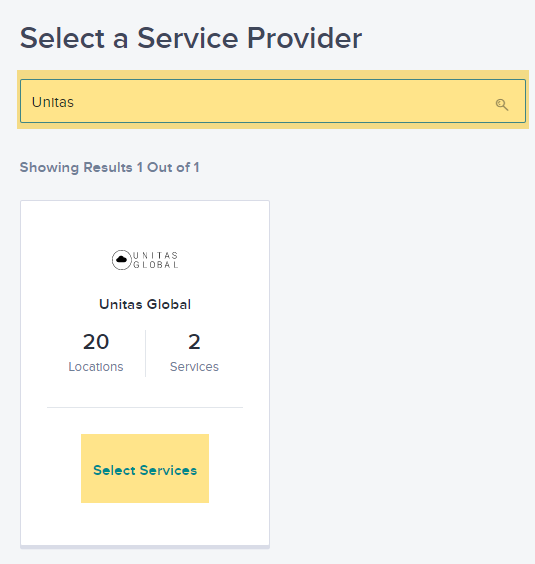Open the Unitas Global provider name
Screen dimensions: 535x564
click(145, 304)
